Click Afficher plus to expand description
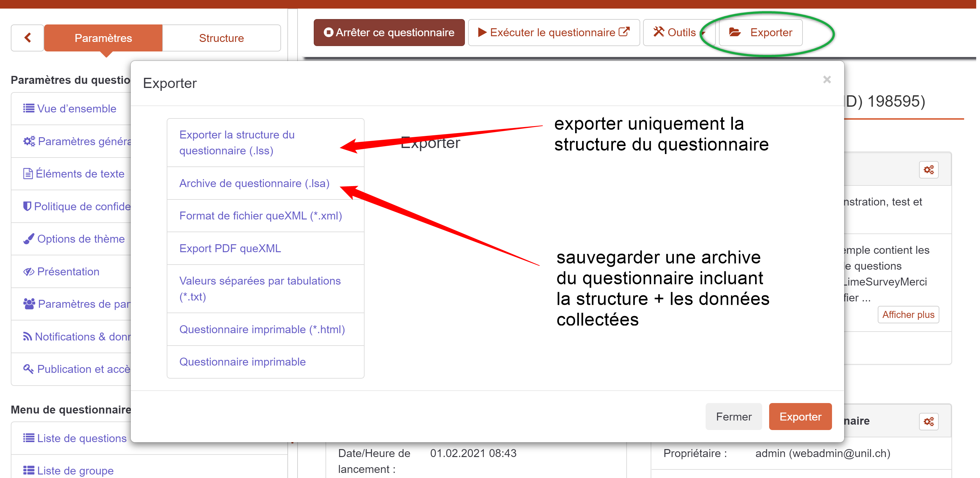980x478 pixels. click(908, 315)
